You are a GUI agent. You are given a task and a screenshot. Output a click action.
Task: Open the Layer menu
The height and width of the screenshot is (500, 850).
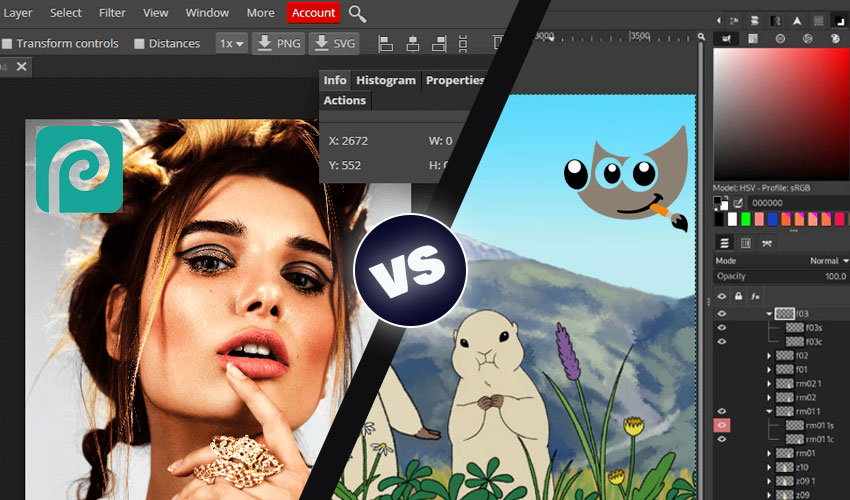[x=17, y=12]
